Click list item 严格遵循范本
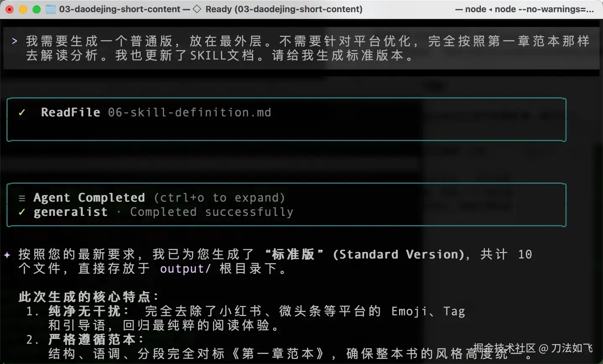 96,339
